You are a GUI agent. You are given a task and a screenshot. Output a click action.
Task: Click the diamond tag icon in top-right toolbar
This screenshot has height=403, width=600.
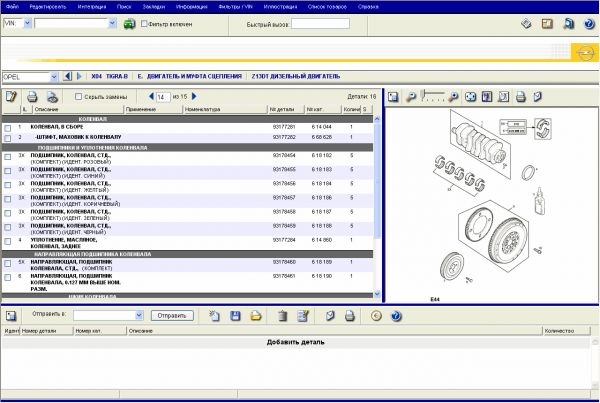[x=527, y=24]
